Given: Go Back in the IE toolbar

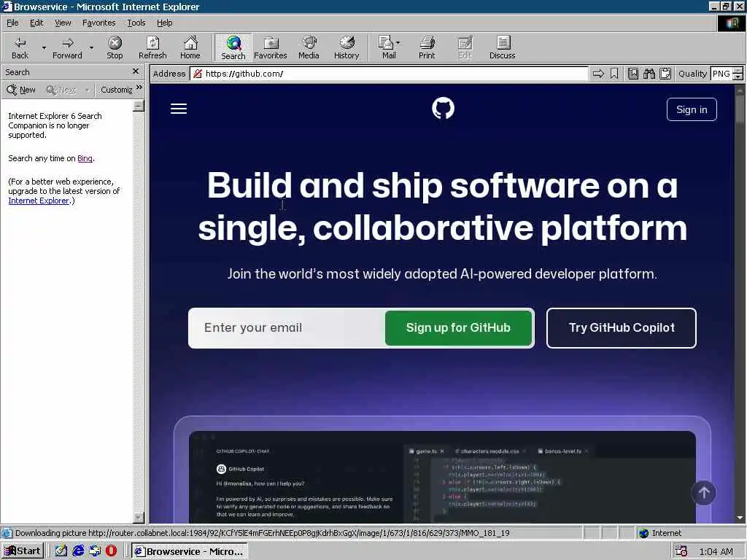Looking at the screenshot, I should (20, 47).
